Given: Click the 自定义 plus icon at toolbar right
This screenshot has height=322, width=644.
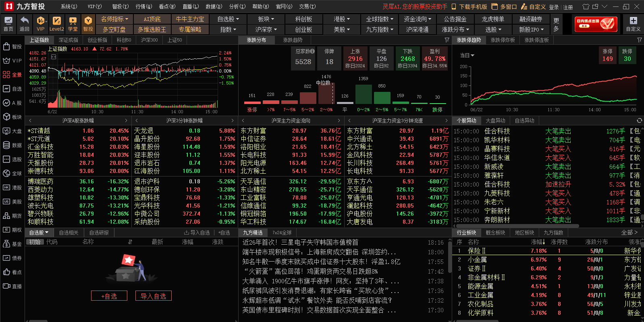Looking at the screenshot, I should coord(633,21).
